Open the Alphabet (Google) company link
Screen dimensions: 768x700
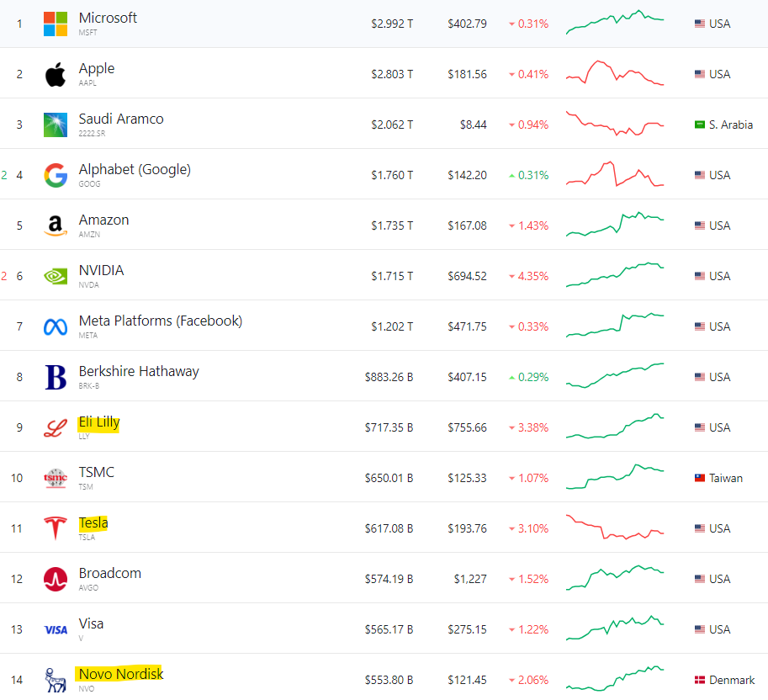coord(135,169)
